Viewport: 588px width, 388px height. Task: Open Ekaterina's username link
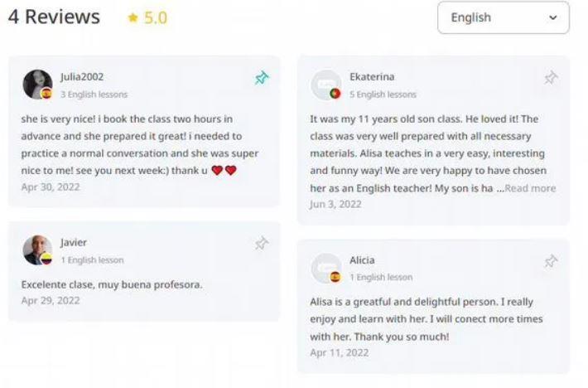point(372,76)
